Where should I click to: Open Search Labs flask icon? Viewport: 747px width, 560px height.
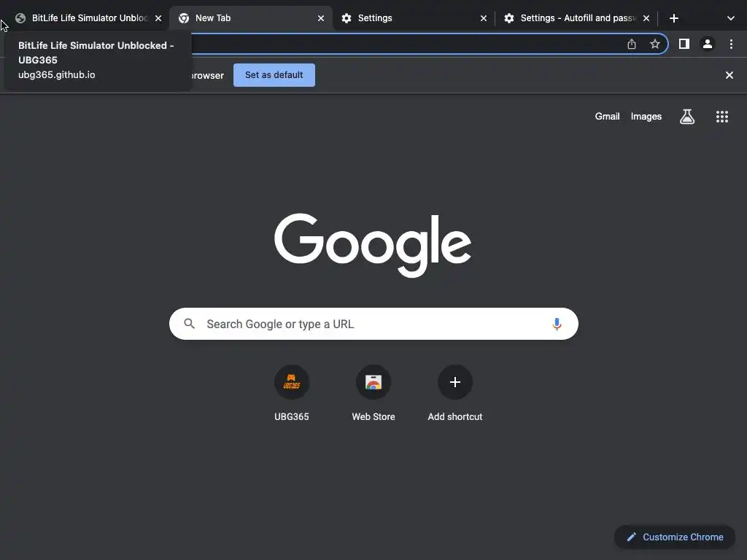(x=686, y=117)
